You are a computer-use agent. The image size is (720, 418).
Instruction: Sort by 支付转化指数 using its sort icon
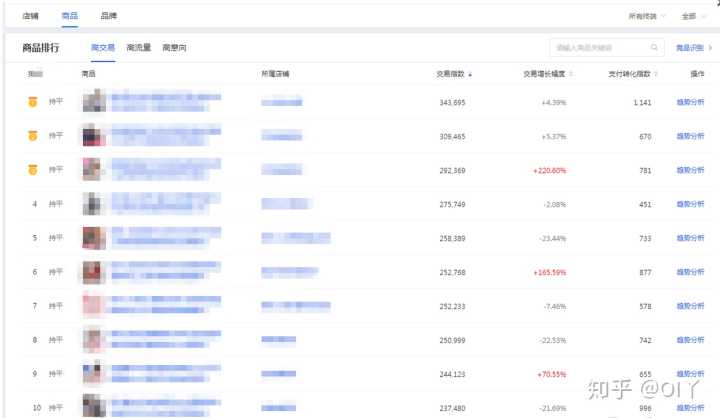pyautogui.click(x=656, y=74)
